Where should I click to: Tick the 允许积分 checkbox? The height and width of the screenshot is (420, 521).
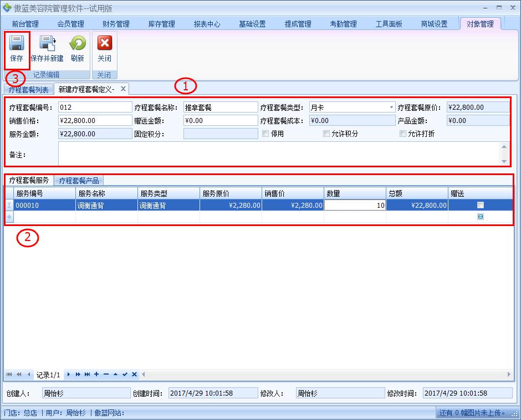pos(326,134)
